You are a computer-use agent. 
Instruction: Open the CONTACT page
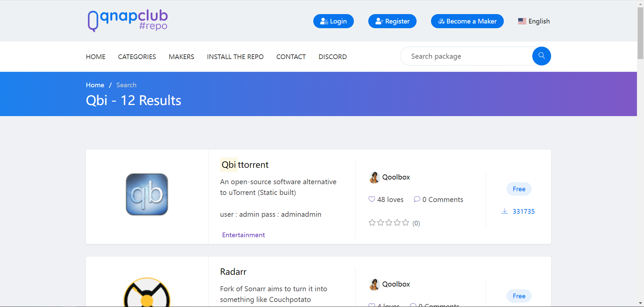tap(291, 57)
